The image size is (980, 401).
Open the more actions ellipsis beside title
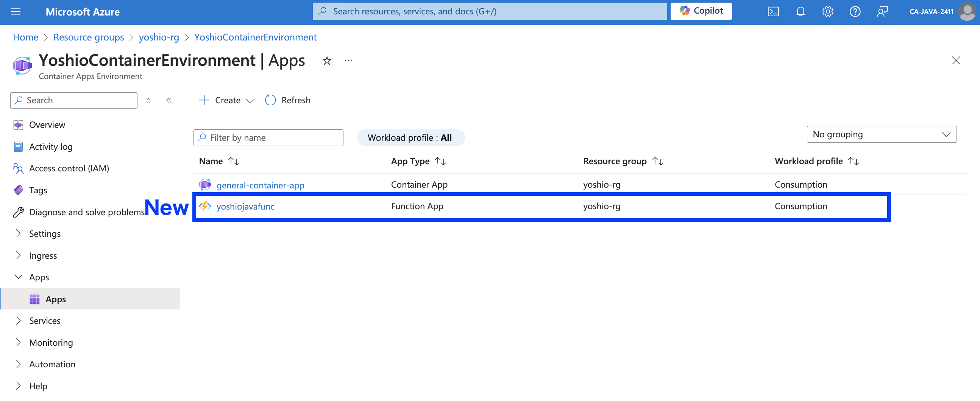[348, 61]
